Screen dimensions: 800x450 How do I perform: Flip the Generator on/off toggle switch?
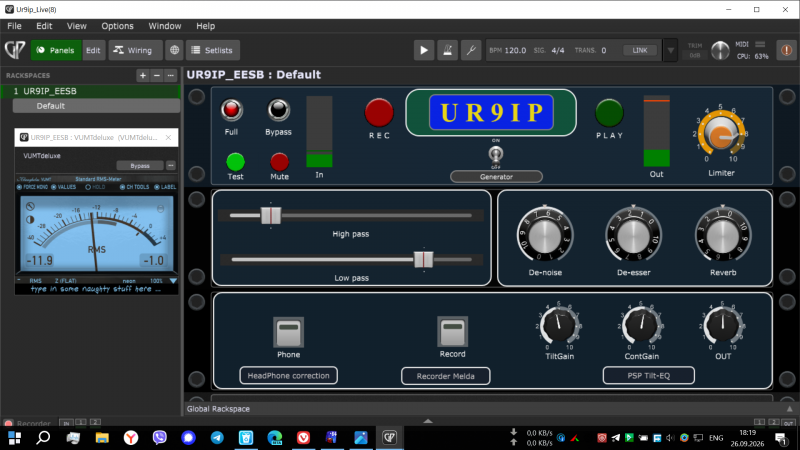[496, 154]
